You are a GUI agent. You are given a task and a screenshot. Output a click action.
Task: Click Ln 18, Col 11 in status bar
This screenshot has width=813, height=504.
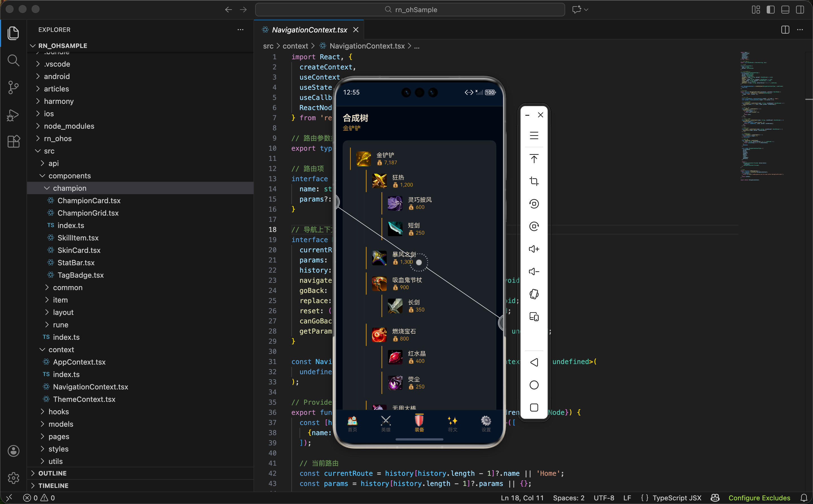522,498
